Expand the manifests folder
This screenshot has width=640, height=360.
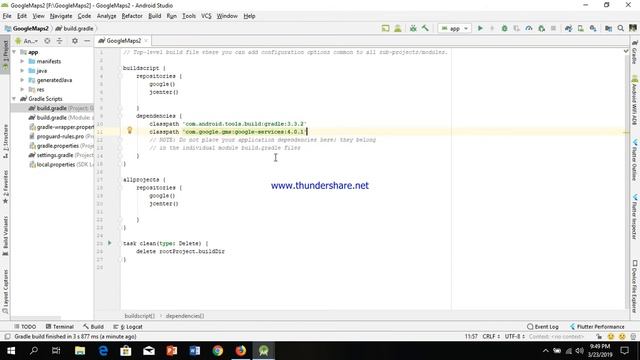[22, 61]
